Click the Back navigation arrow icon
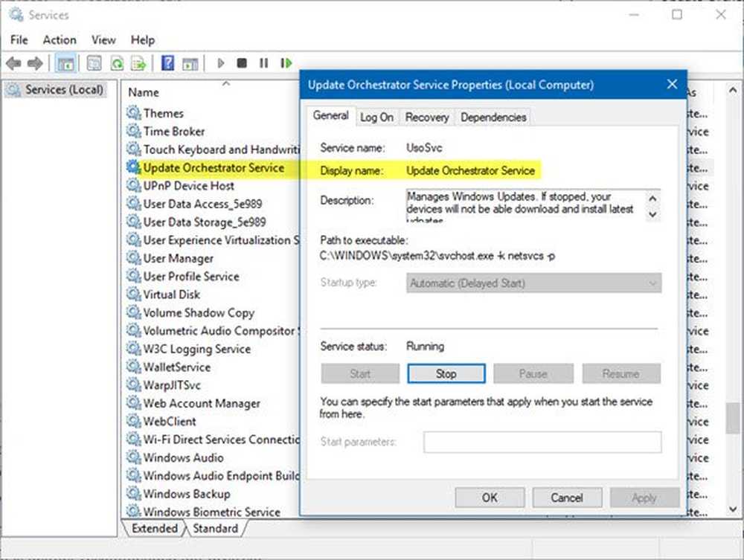The image size is (744, 560). pyautogui.click(x=13, y=63)
